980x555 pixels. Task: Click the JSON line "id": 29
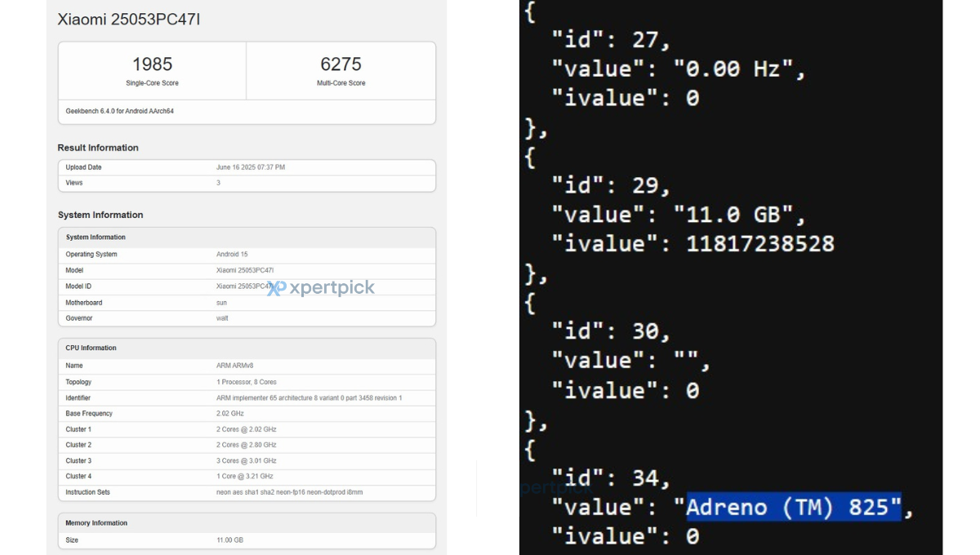click(611, 186)
